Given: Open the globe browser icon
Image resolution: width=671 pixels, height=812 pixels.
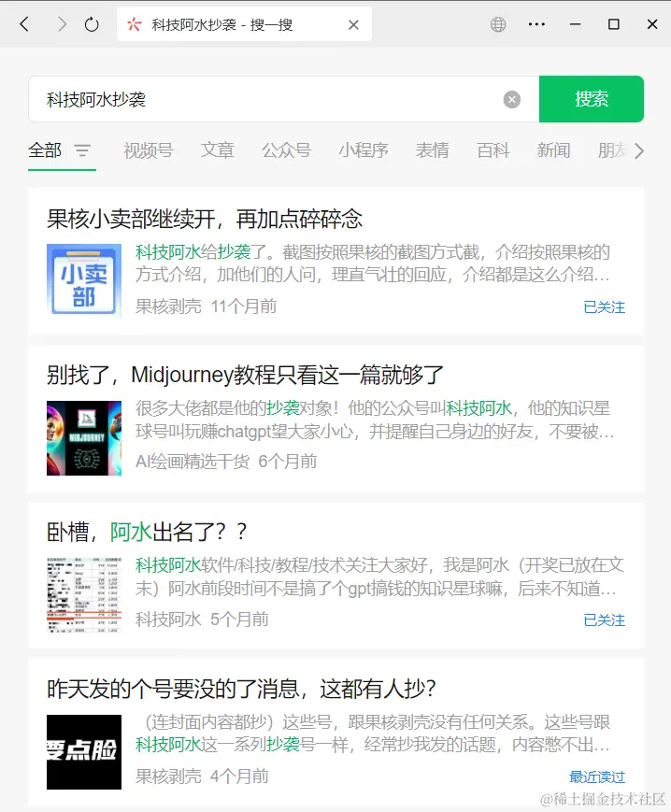Looking at the screenshot, I should coord(498,24).
